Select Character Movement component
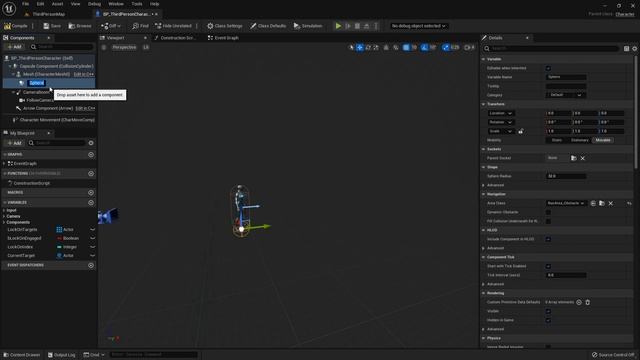The width and height of the screenshot is (640, 360). coord(53,120)
